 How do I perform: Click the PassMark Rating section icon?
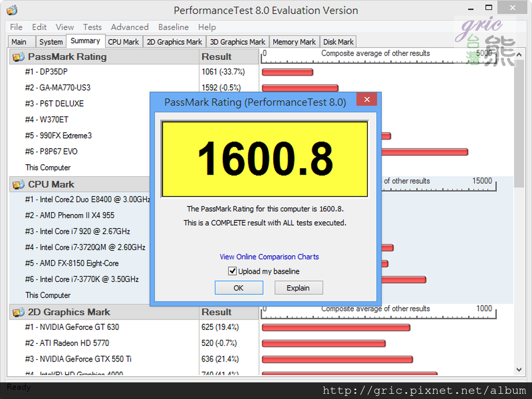coord(19,57)
